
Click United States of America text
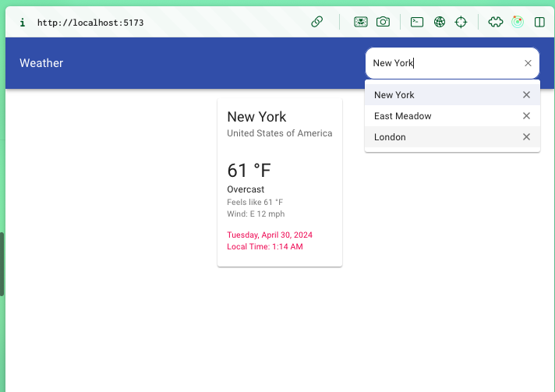coord(280,133)
